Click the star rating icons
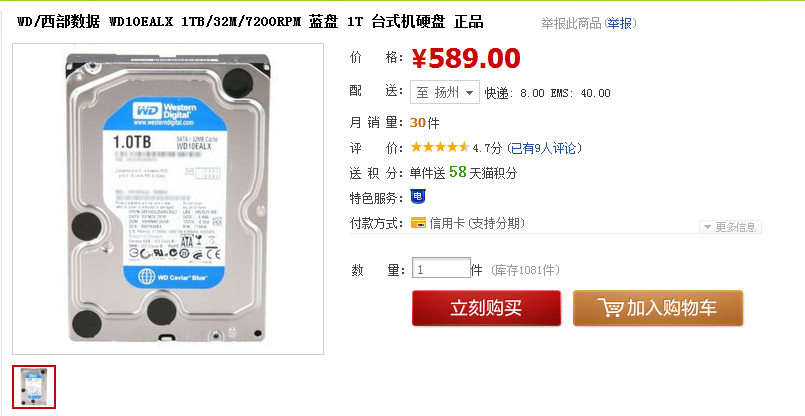The width and height of the screenshot is (805, 416). (440, 148)
